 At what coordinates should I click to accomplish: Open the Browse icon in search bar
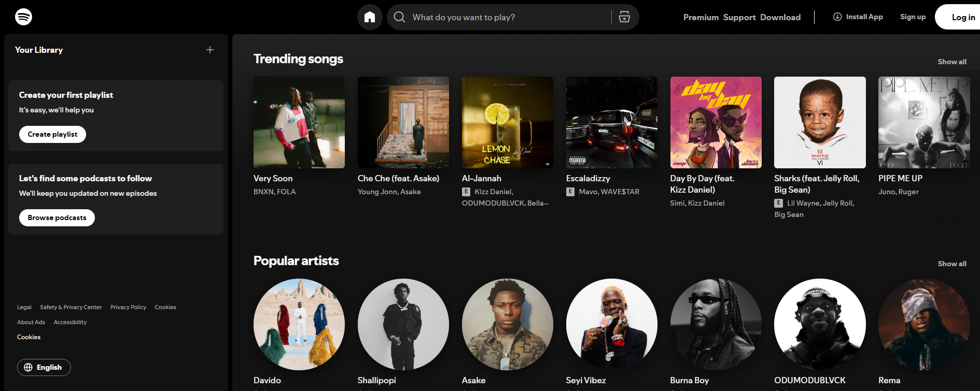(624, 17)
